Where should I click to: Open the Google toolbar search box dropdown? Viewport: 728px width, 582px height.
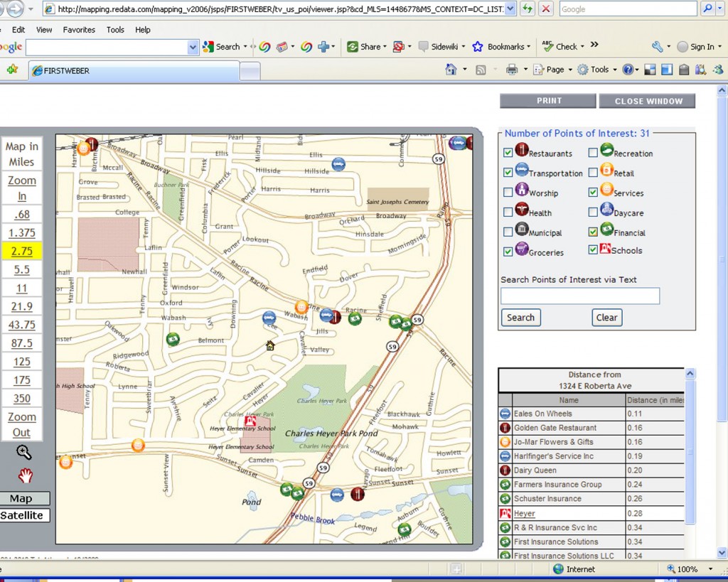tap(193, 47)
